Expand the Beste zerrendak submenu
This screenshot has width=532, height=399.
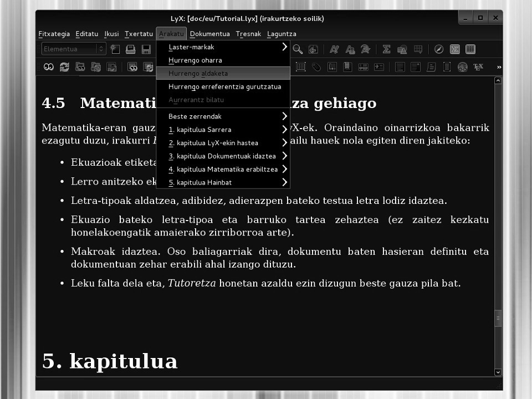223,116
